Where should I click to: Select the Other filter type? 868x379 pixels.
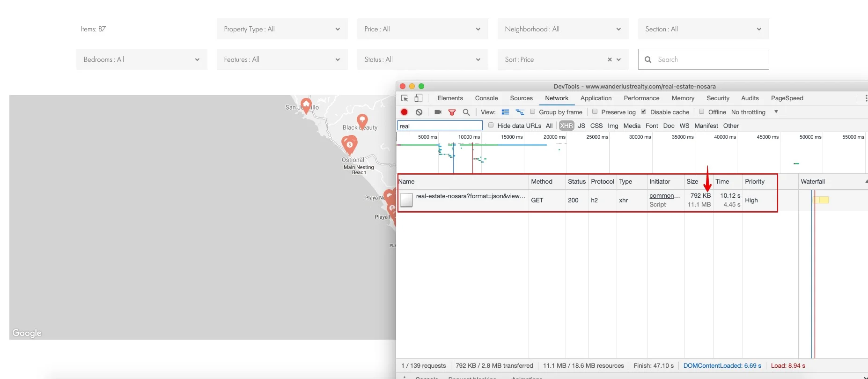point(731,126)
